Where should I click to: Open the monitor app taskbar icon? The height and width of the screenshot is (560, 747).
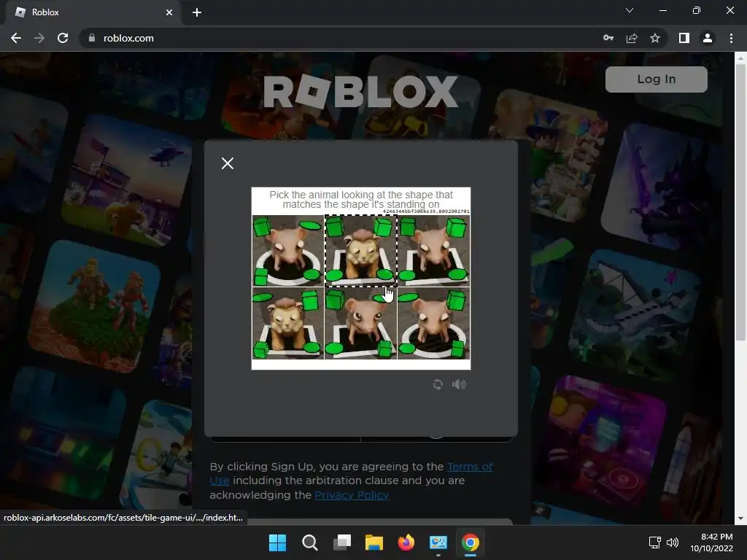coord(438,542)
